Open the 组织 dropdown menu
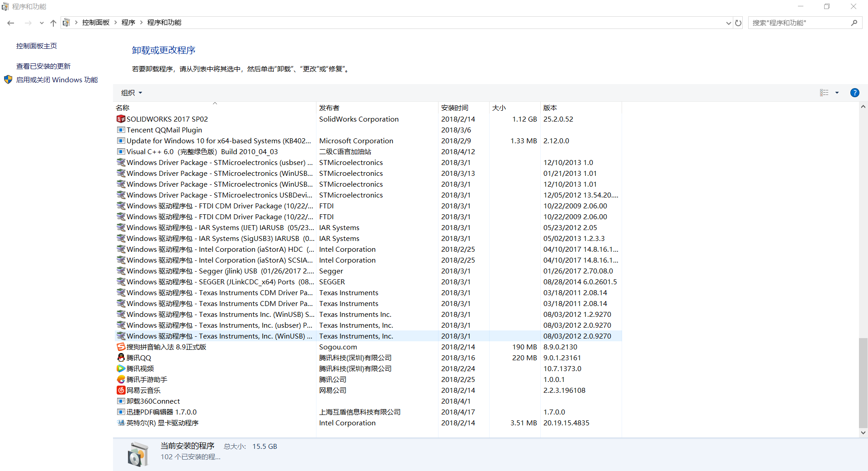Screen dimensions: 868x471 [132, 93]
